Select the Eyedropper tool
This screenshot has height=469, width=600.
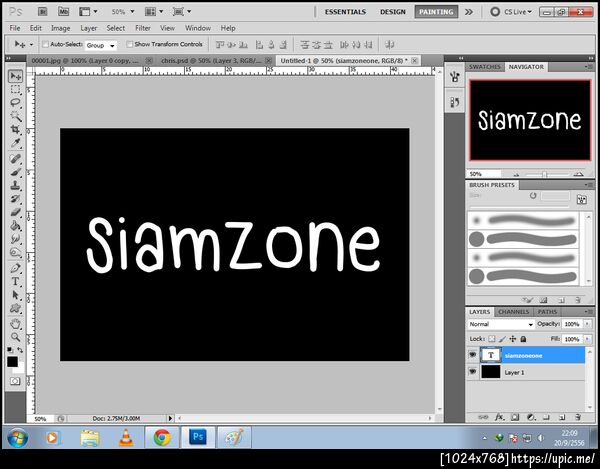(x=15, y=143)
